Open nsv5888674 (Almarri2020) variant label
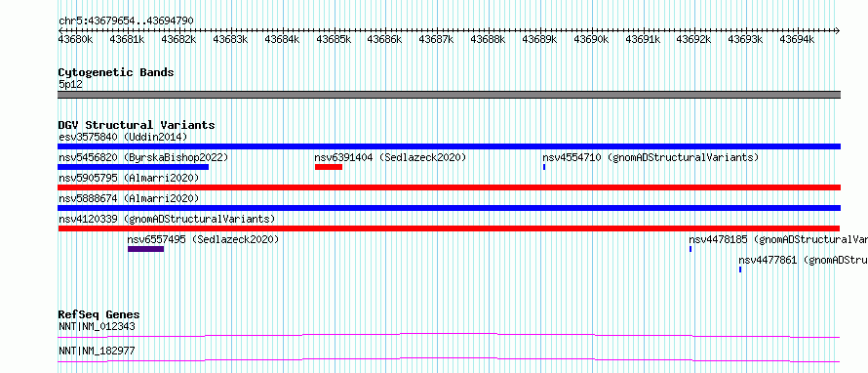The height and width of the screenshot is (373, 868). (x=129, y=198)
